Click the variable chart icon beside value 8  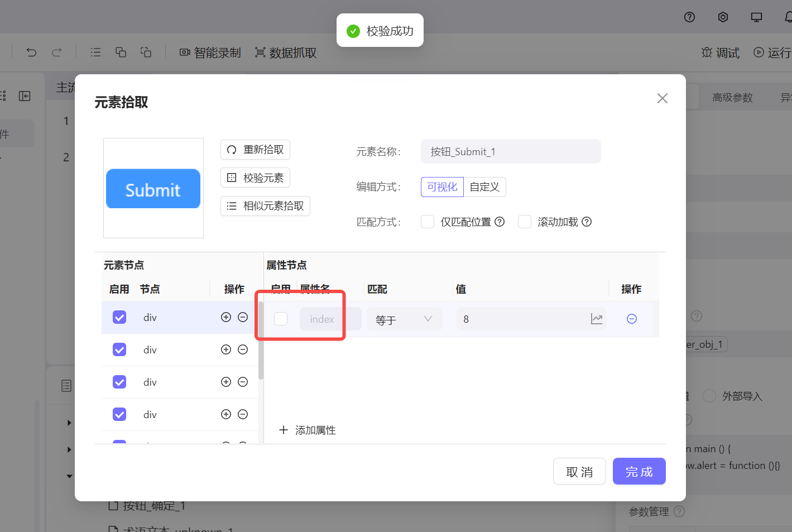597,319
